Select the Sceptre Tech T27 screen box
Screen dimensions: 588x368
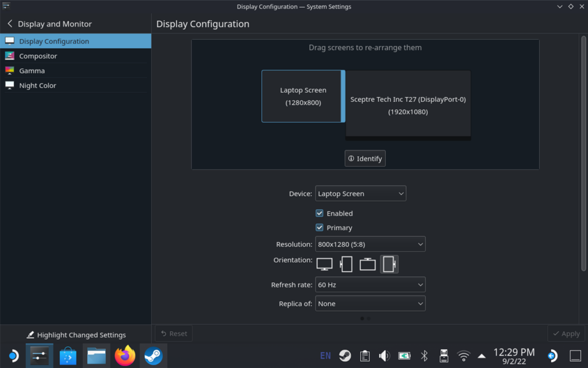pos(408,105)
